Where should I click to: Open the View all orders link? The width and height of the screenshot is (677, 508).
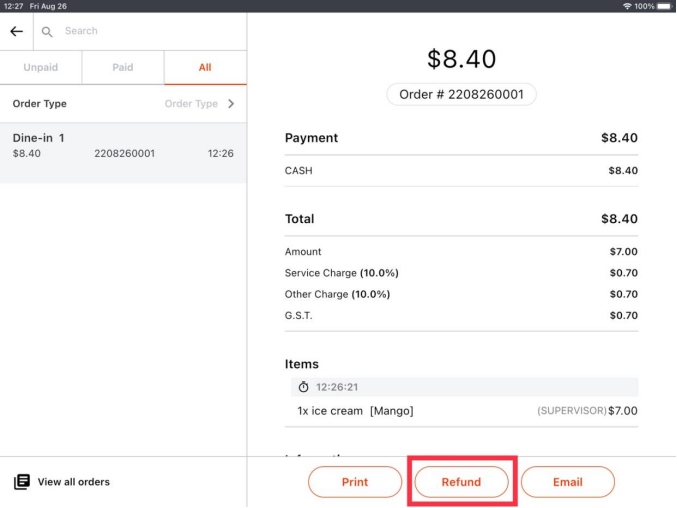point(73,482)
